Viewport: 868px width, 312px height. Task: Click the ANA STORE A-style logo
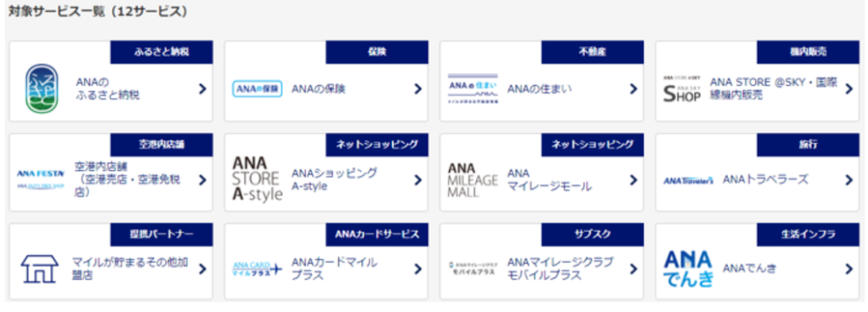point(258,179)
